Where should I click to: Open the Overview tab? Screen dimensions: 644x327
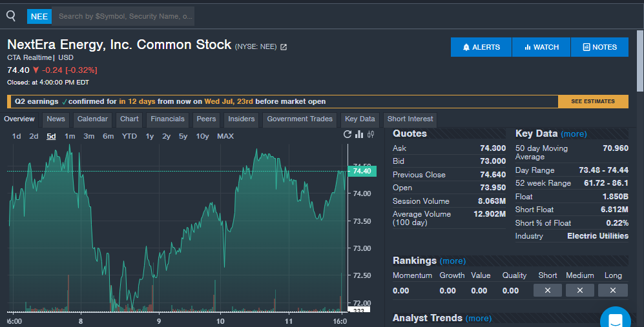point(19,119)
